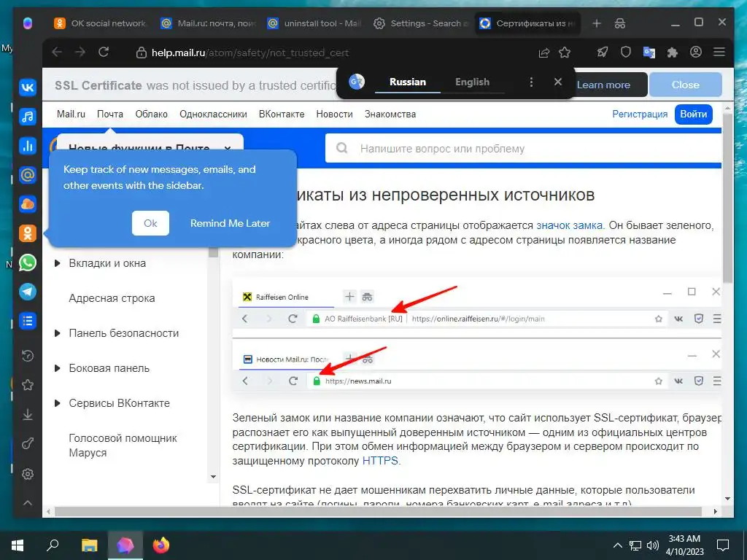Click Remind Me Later in the tip

click(230, 223)
